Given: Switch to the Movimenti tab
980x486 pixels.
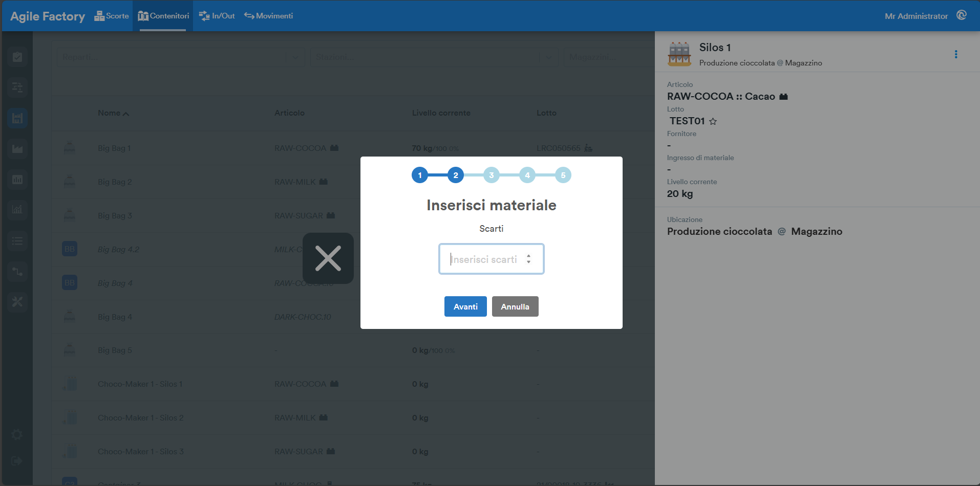Looking at the screenshot, I should click(269, 16).
